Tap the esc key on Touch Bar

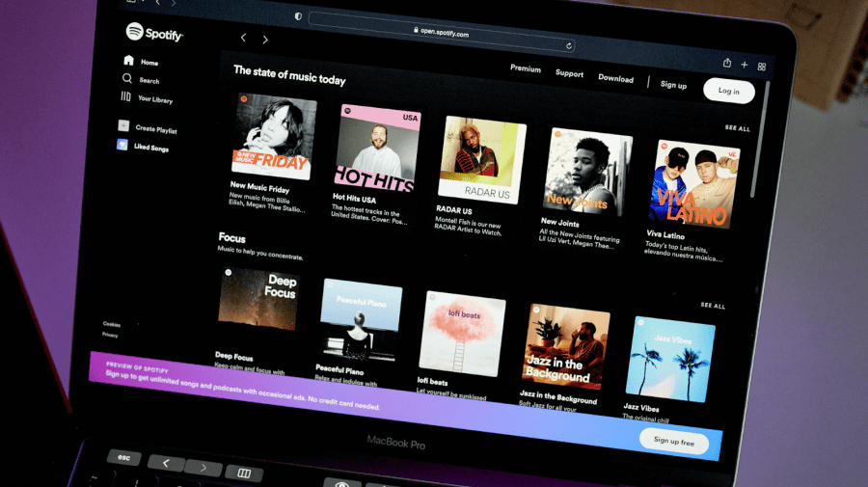(x=124, y=458)
